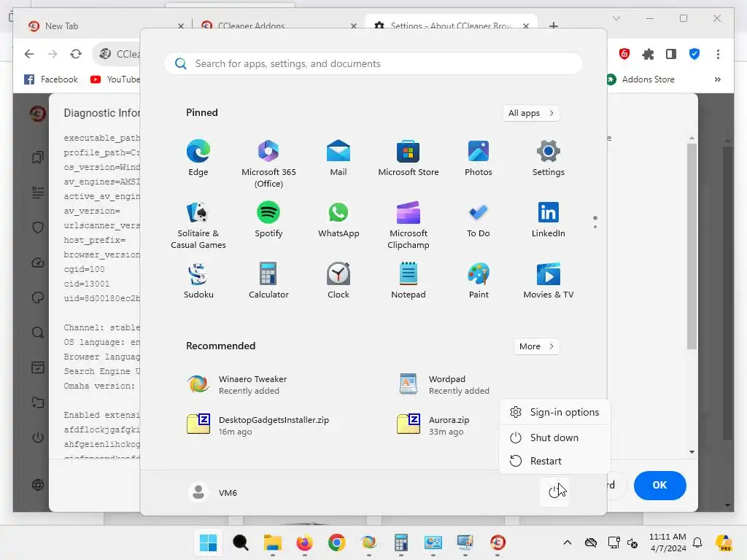Launch Solitaire & Casual Games
The height and width of the screenshot is (560, 747).
click(198, 225)
